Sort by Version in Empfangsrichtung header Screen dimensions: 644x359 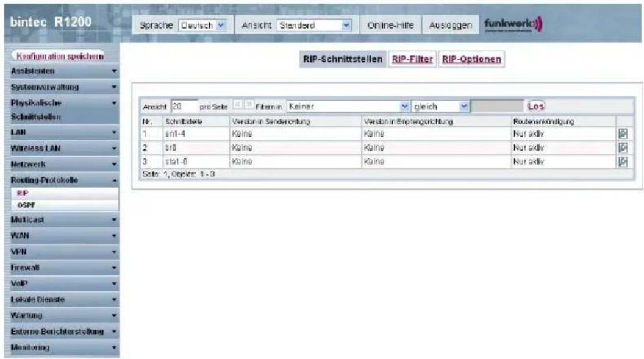pyautogui.click(x=408, y=122)
